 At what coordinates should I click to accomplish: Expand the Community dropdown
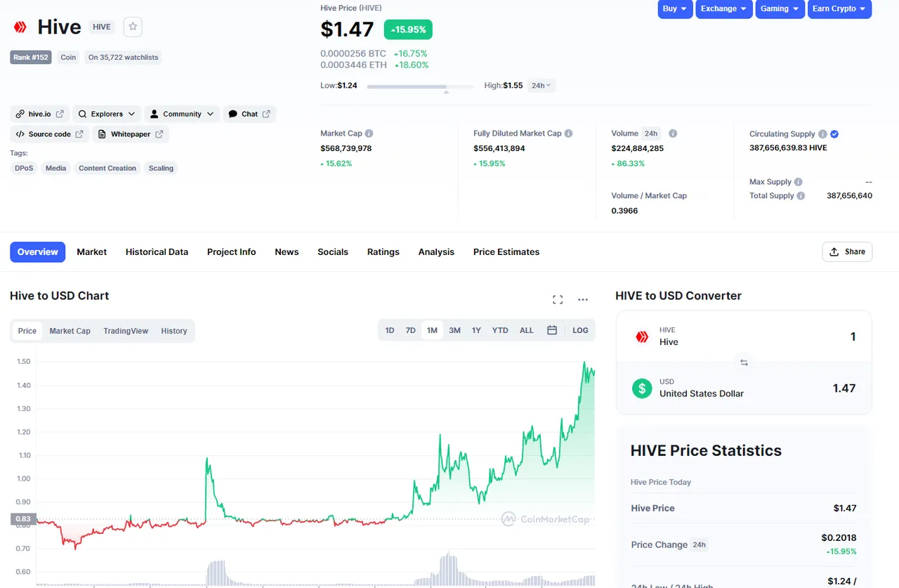point(182,114)
